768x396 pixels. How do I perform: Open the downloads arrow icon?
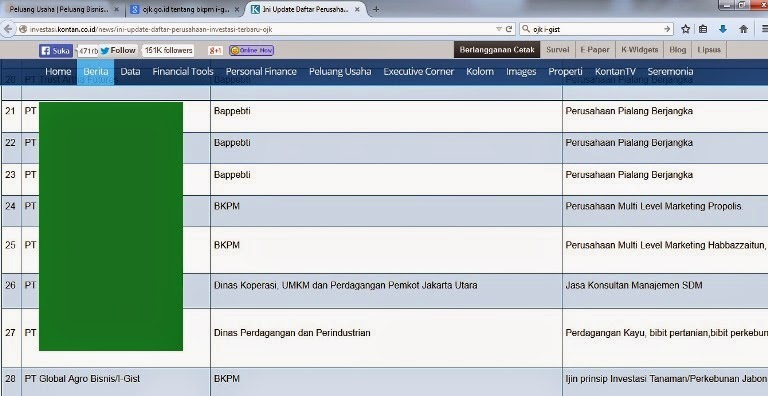click(x=722, y=29)
